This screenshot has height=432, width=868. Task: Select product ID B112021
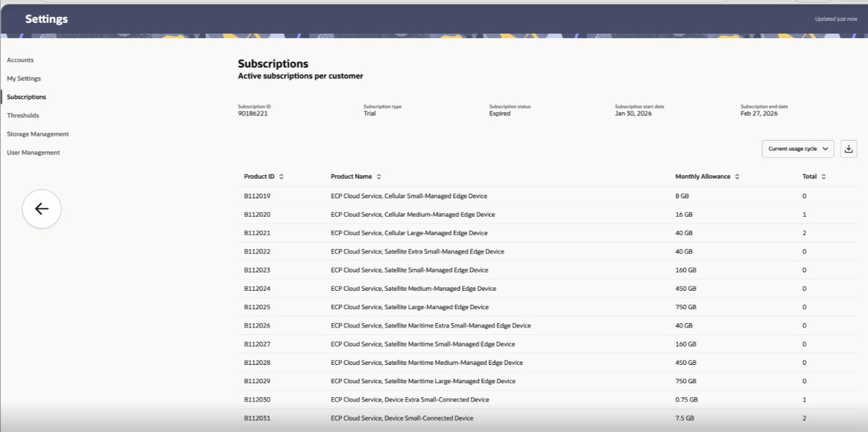point(257,233)
